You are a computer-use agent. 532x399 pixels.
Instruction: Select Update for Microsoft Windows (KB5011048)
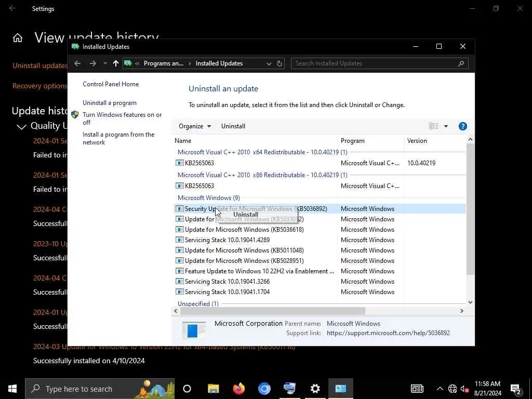point(244,250)
